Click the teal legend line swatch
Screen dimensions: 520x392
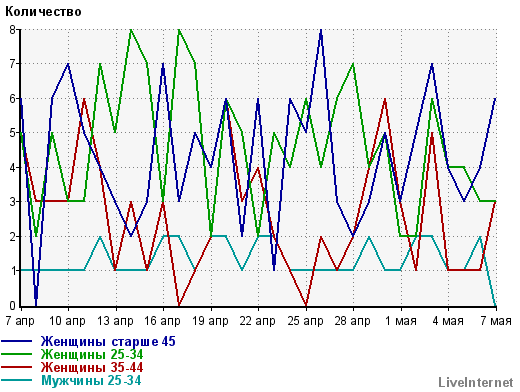[17, 380]
